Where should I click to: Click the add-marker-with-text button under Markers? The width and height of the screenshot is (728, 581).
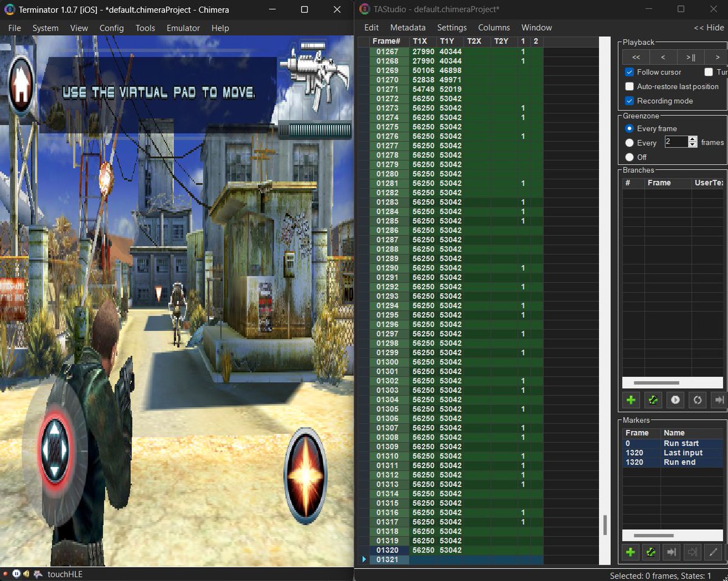click(x=651, y=552)
